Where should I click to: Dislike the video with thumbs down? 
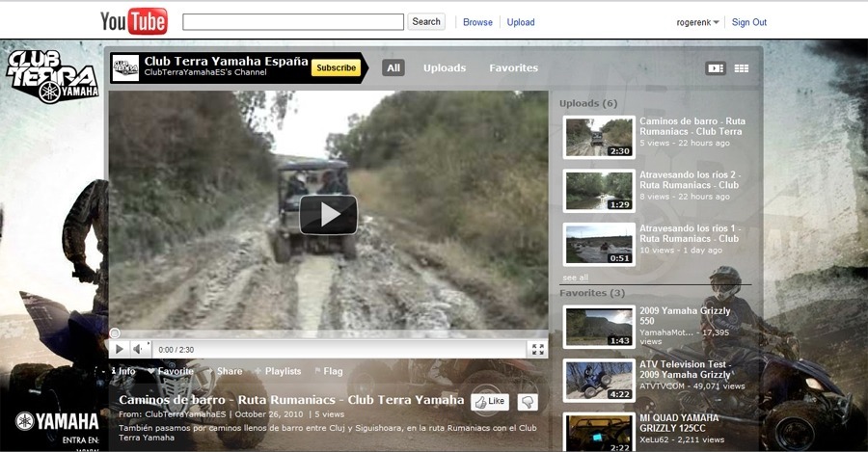click(528, 402)
